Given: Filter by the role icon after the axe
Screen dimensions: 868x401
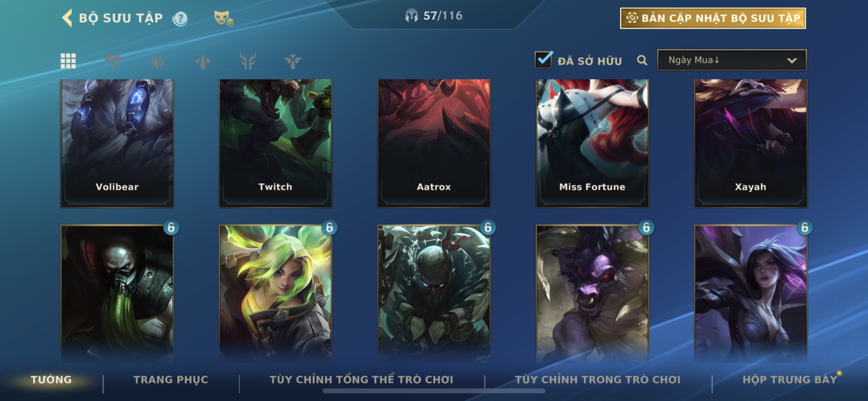Looking at the screenshot, I should click(158, 61).
